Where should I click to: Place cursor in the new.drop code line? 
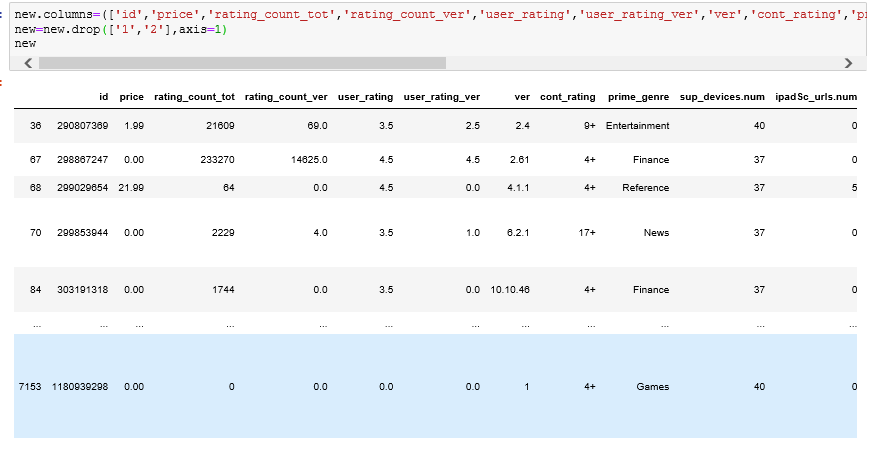[120, 30]
